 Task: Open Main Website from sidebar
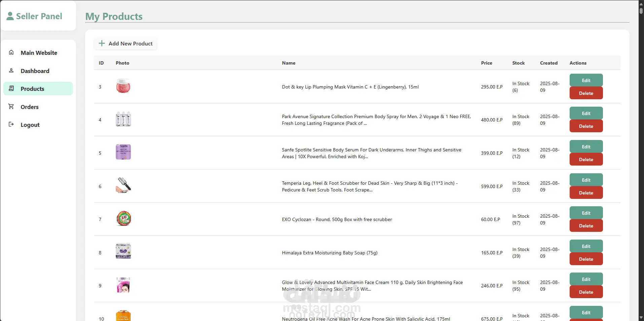[39, 53]
